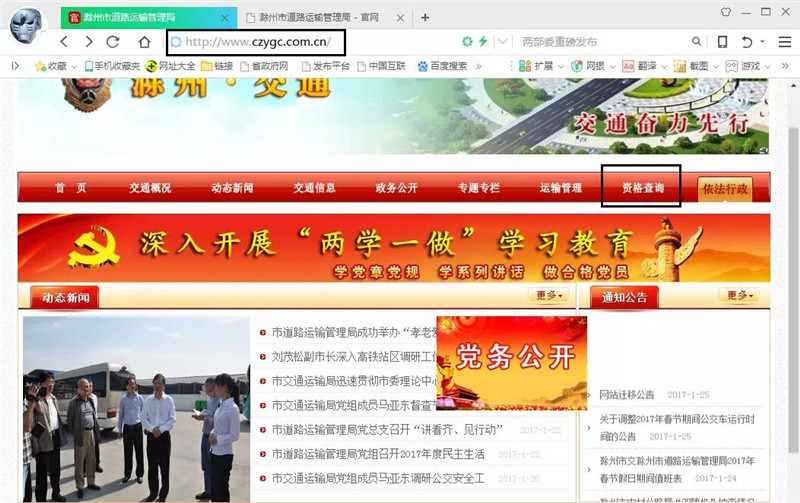Click the forward navigation arrow
Screen dimensions: 800x503
coord(89,42)
